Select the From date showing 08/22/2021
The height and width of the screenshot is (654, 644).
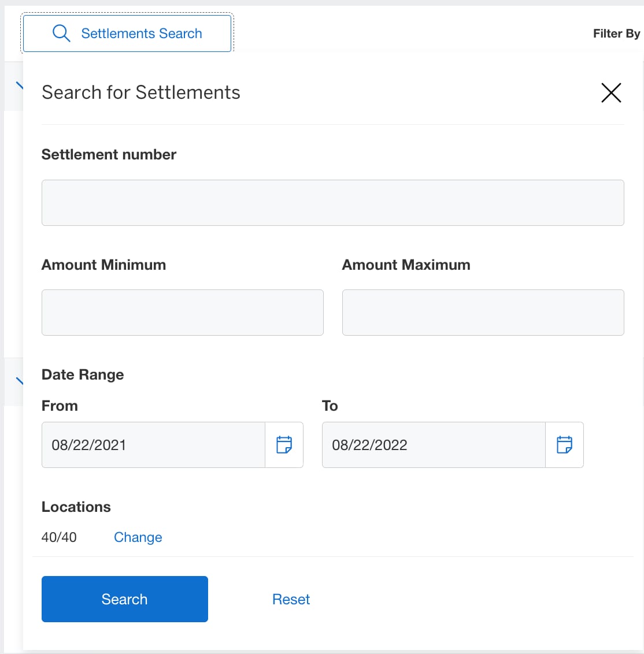coord(153,444)
